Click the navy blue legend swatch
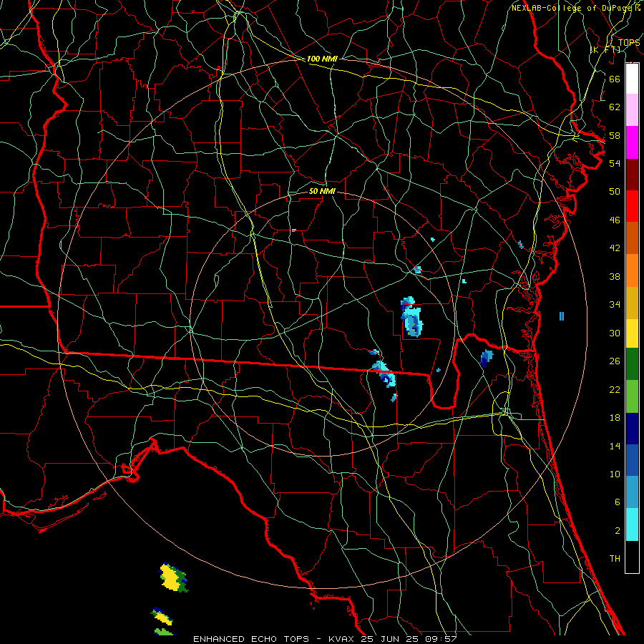 pyautogui.click(x=632, y=429)
